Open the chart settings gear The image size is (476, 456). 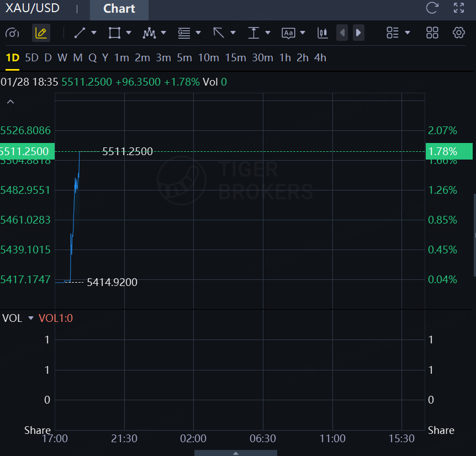click(x=459, y=33)
